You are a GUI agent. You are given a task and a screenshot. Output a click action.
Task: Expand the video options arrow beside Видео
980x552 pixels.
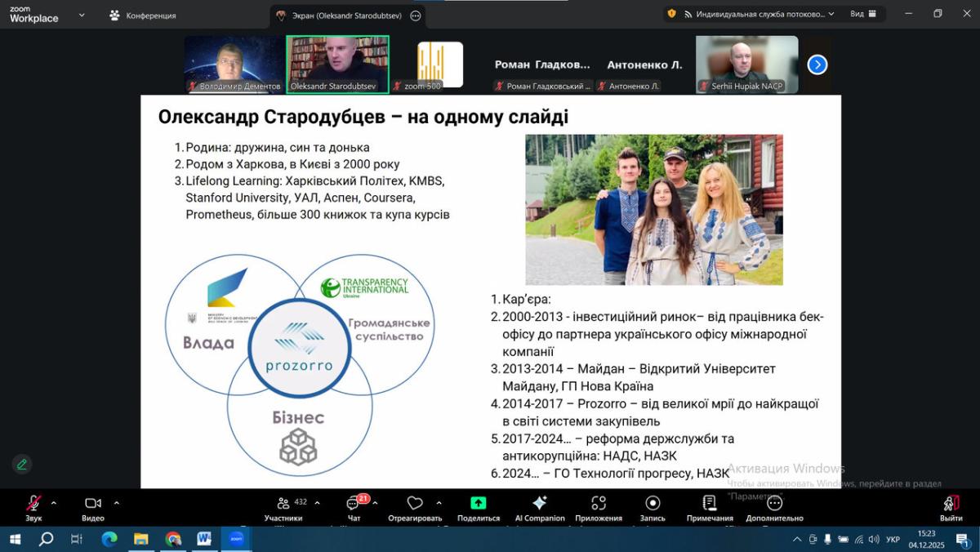pos(116,503)
